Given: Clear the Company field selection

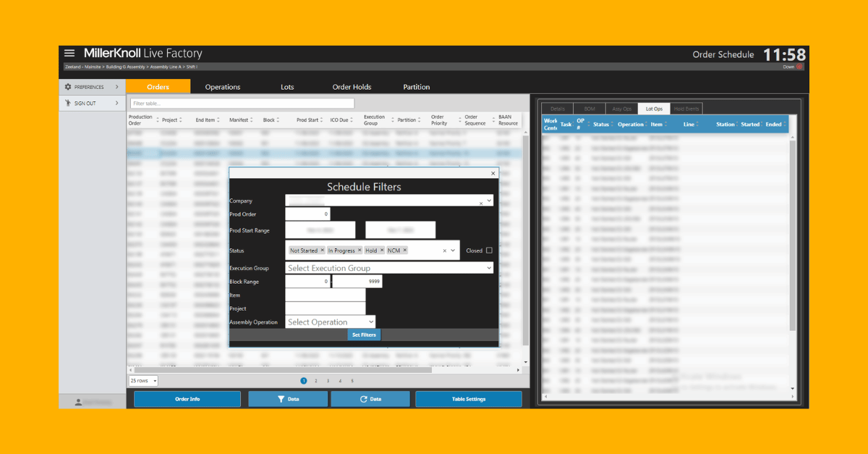Looking at the screenshot, I should 481,203.
